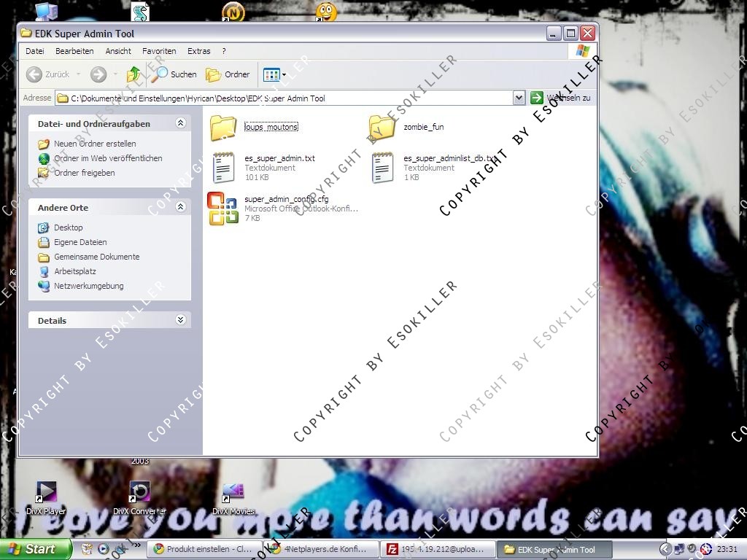Screen dimensions: 747x560
Task: Open the Bearbeiten menu
Action: tap(74, 51)
